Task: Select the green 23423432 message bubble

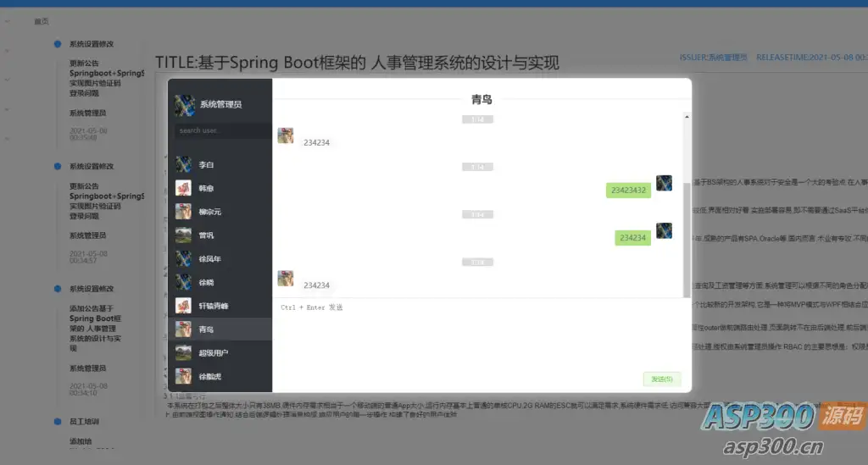Action: (x=628, y=191)
